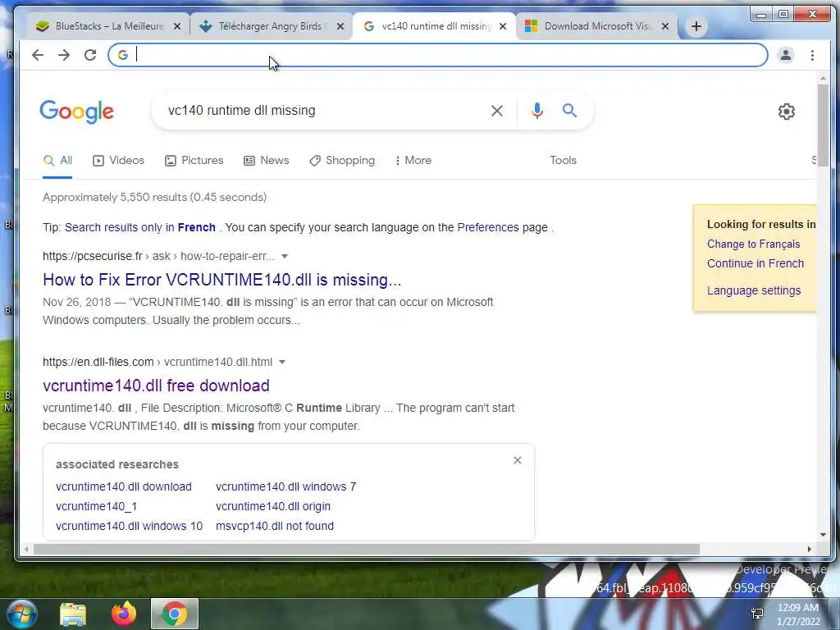Open Google search settings gear

coord(786,112)
